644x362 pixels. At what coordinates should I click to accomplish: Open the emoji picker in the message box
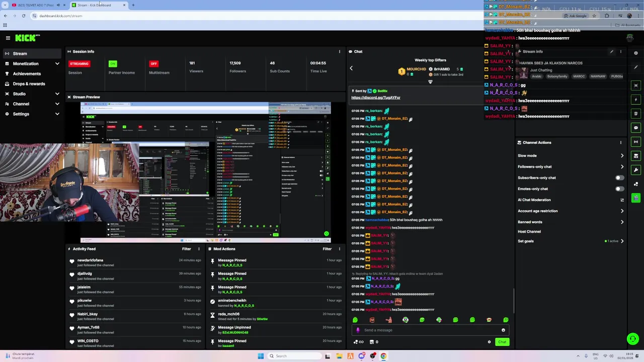[x=503, y=330]
